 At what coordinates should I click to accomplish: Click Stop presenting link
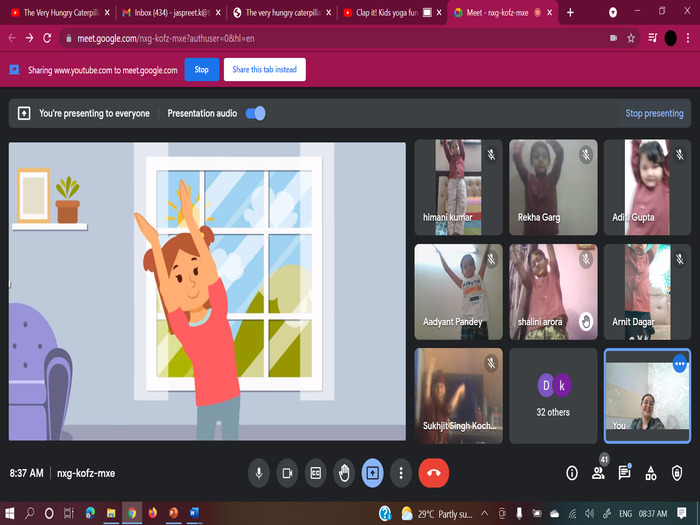point(654,113)
